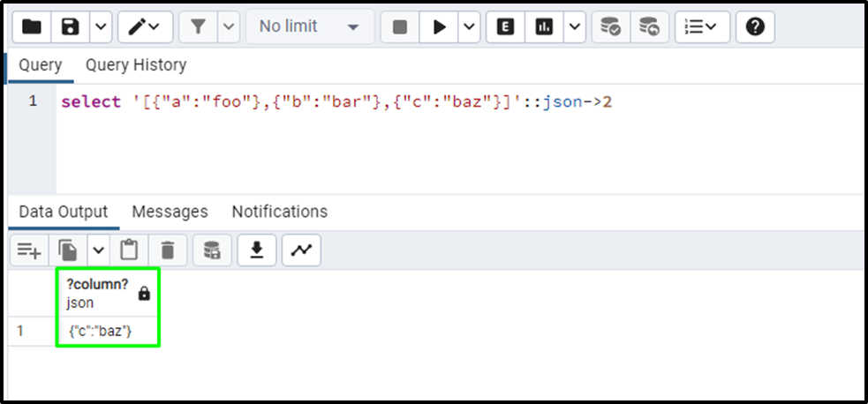Click the Commit transaction icon
Viewport: 868px width, 404px height.
click(x=610, y=27)
